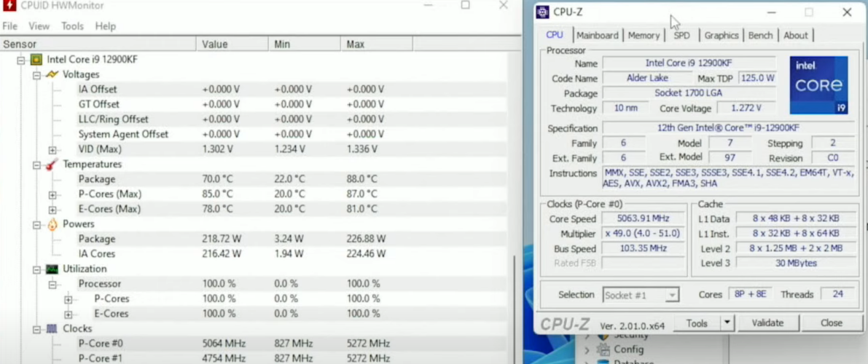This screenshot has height=364, width=868.
Task: Click the Temperatures thermometer icon
Action: (52, 165)
